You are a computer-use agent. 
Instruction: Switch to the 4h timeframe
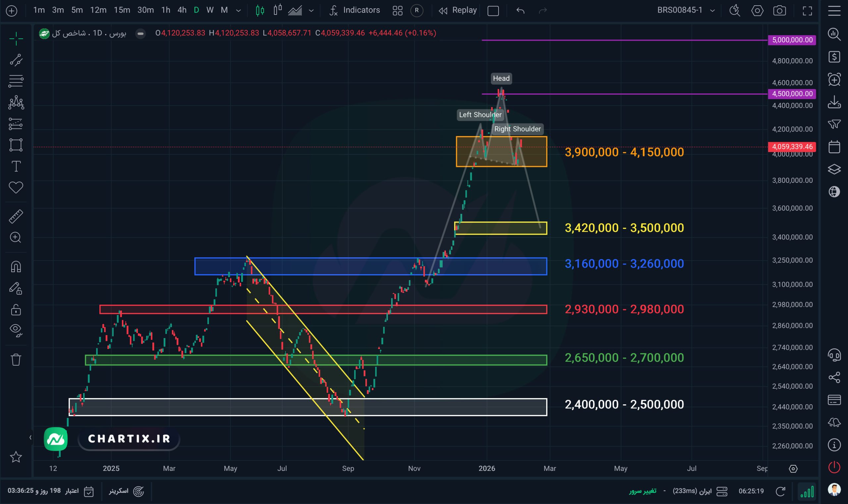(182, 10)
